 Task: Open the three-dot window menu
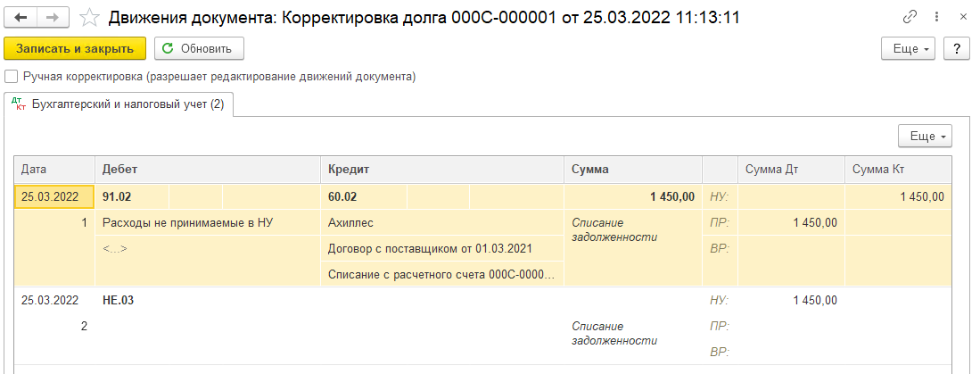click(936, 18)
